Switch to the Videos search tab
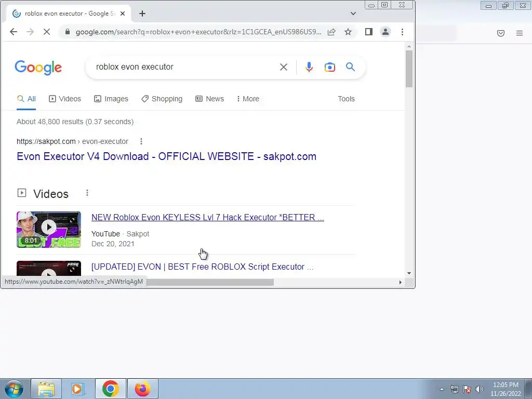The image size is (532, 399). [x=65, y=99]
